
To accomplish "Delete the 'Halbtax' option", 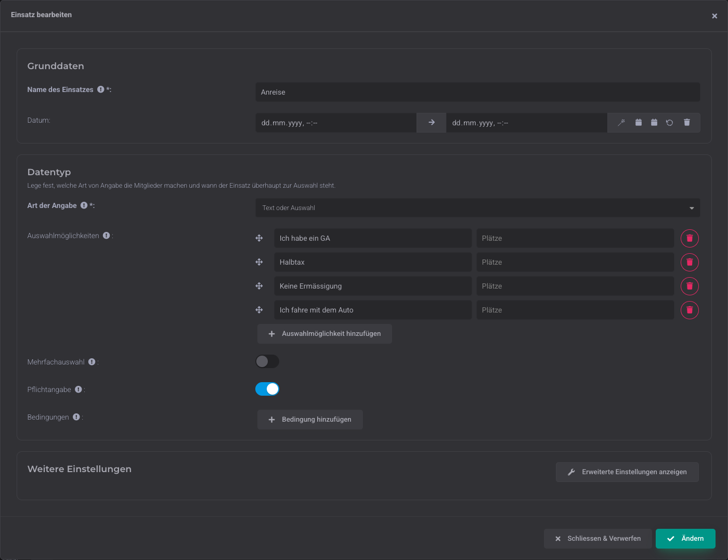I will (690, 262).
